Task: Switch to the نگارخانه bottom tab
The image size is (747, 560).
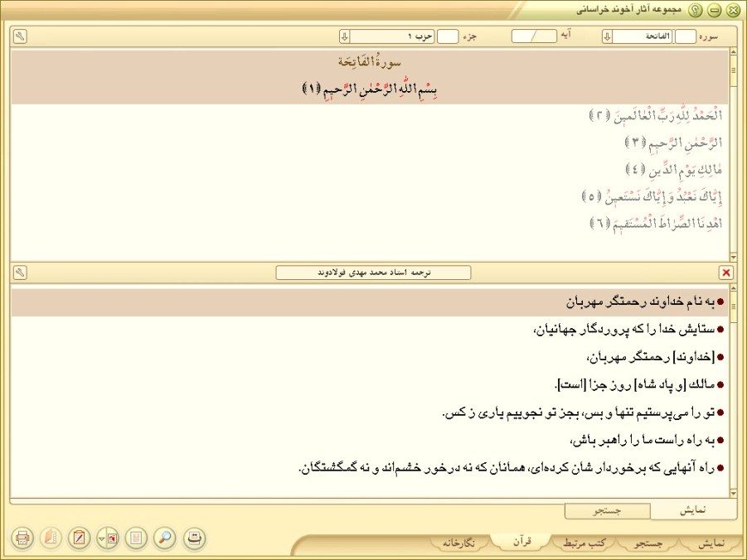Action: pos(458,543)
